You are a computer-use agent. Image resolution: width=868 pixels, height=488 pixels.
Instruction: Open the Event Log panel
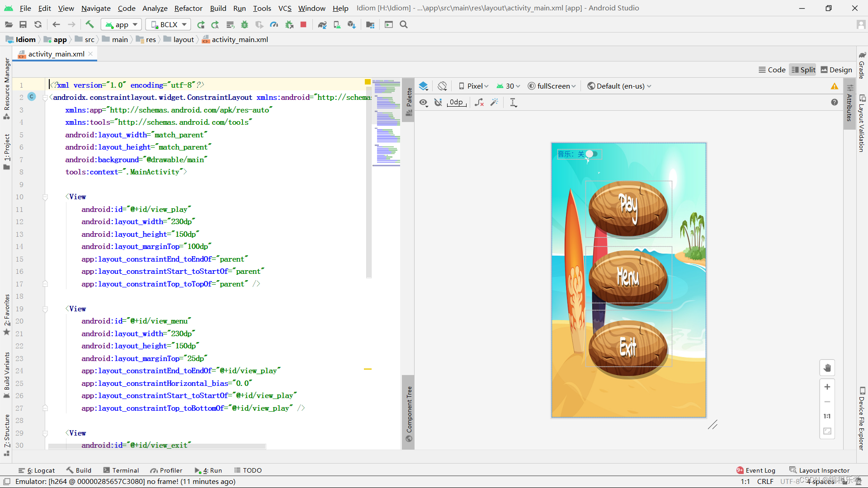756,470
